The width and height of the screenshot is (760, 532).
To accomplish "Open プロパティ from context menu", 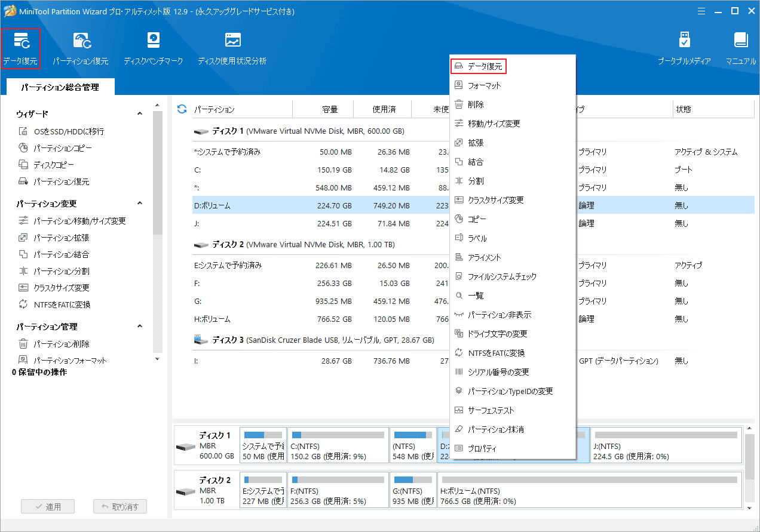I will point(513,448).
